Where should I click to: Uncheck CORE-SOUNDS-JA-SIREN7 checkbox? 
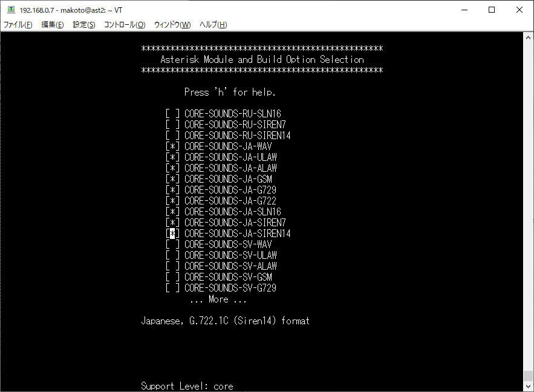[x=172, y=223]
